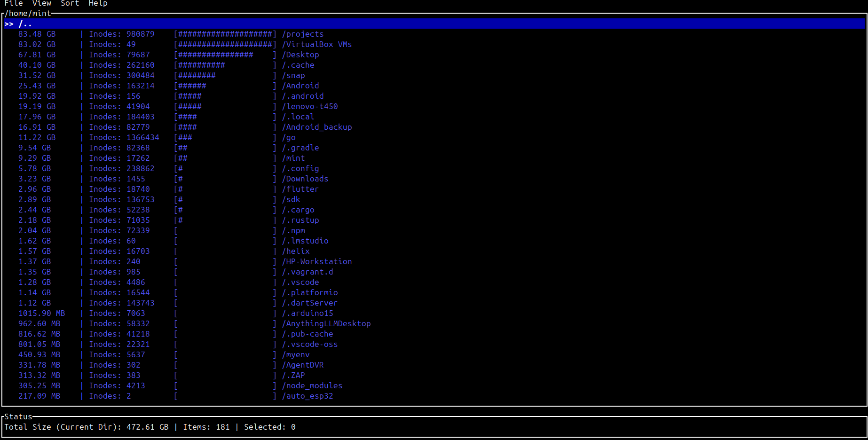Screen dimensions: 868x440
Task: Open the /node_modules directory
Action: pos(312,385)
